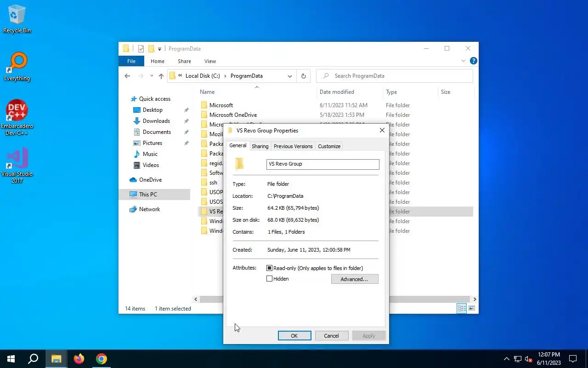Viewport: 588px width, 368px height.
Task: Confirm Properties dialog with OK
Action: point(294,336)
